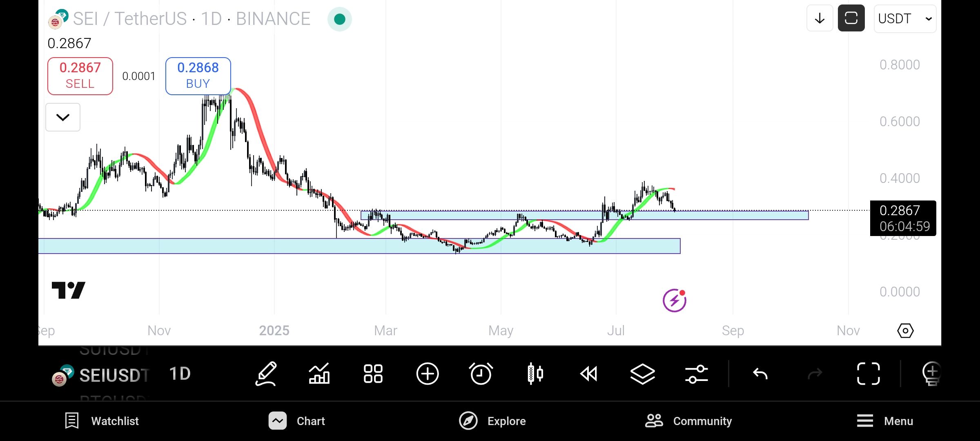
Task: Open the USDT currency dropdown
Action: pyautogui.click(x=905, y=18)
